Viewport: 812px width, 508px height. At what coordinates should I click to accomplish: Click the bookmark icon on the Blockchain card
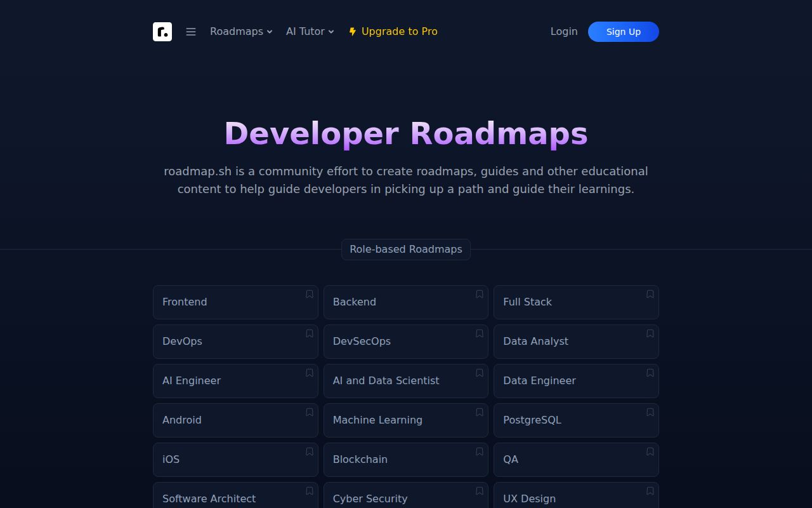[479, 451]
